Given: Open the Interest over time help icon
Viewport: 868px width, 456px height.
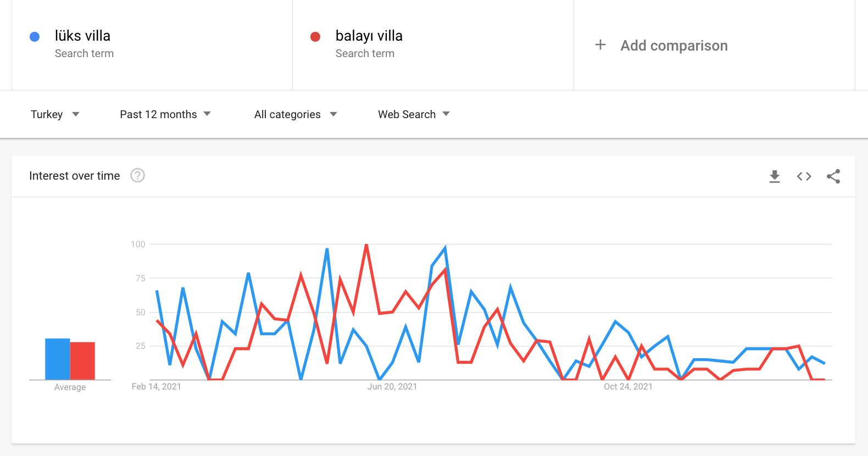Looking at the screenshot, I should [137, 175].
